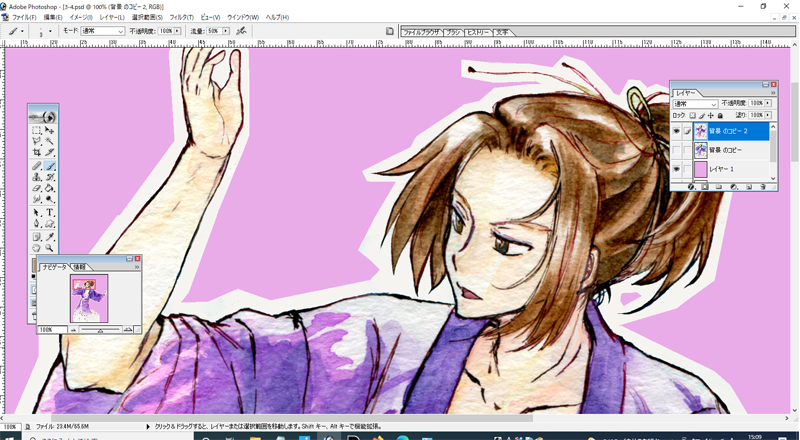
Task: Add a layer mask from Layers panel
Action: click(705, 187)
